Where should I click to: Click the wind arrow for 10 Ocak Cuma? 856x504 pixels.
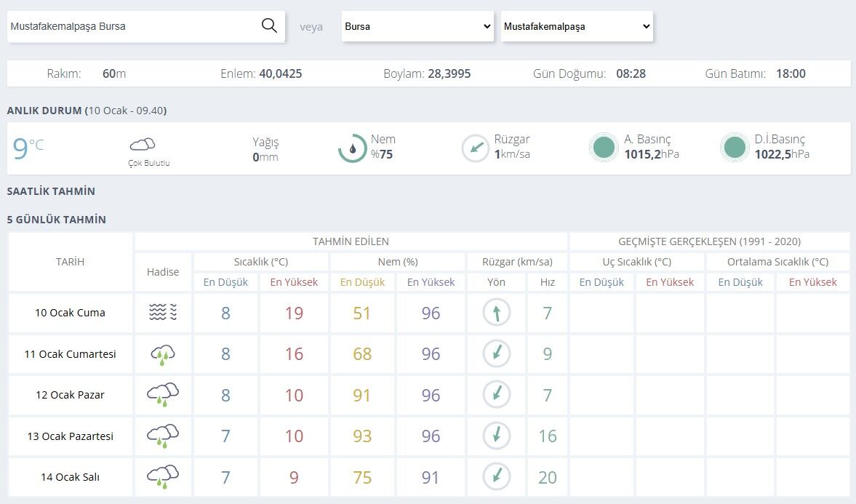(x=496, y=313)
